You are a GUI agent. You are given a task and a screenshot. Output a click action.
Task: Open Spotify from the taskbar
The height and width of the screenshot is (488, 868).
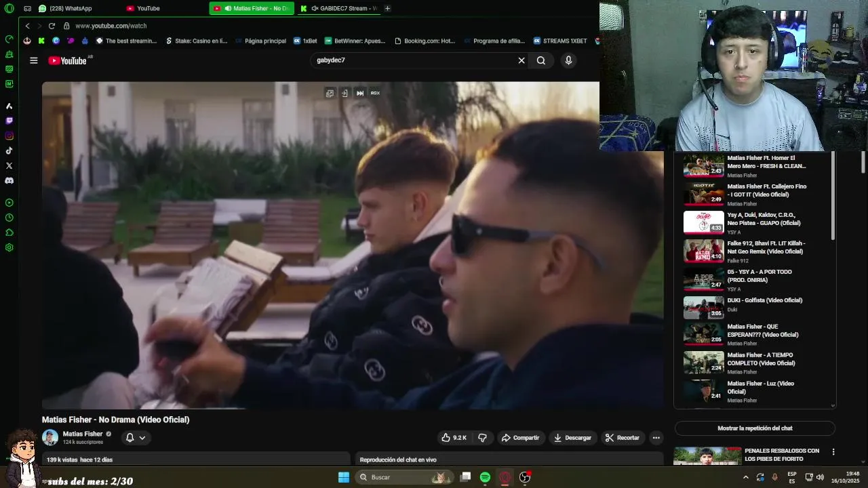click(x=485, y=477)
